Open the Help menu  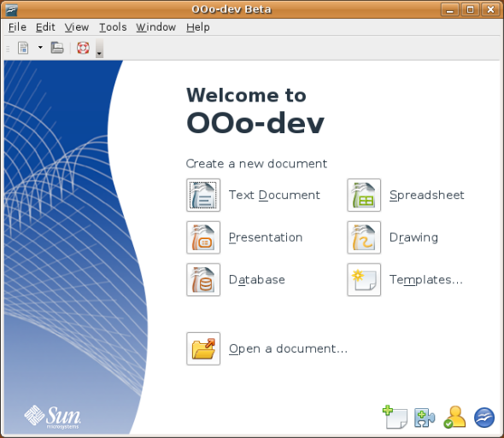coord(198,27)
